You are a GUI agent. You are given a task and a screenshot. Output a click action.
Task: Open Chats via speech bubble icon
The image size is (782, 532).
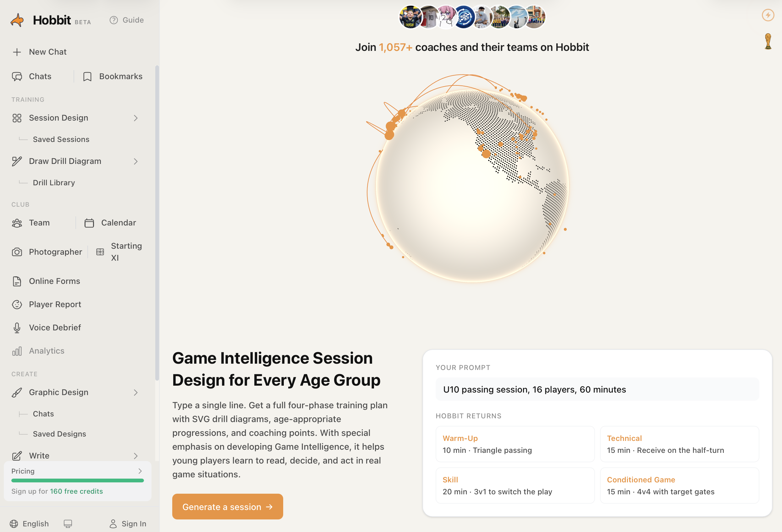(17, 77)
